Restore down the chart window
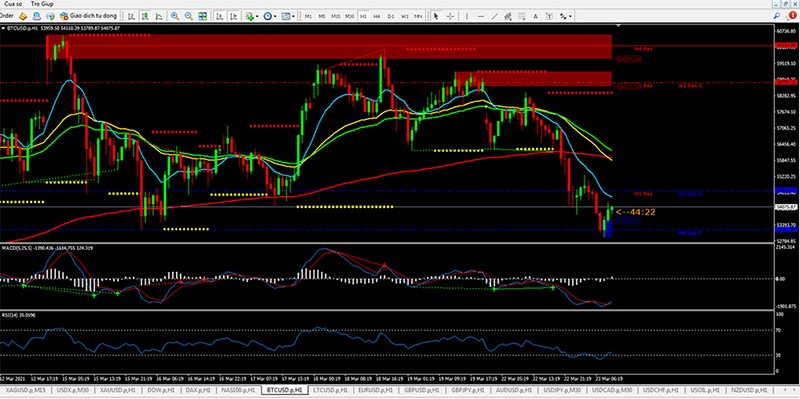The height and width of the screenshot is (399, 800). (785, 4)
